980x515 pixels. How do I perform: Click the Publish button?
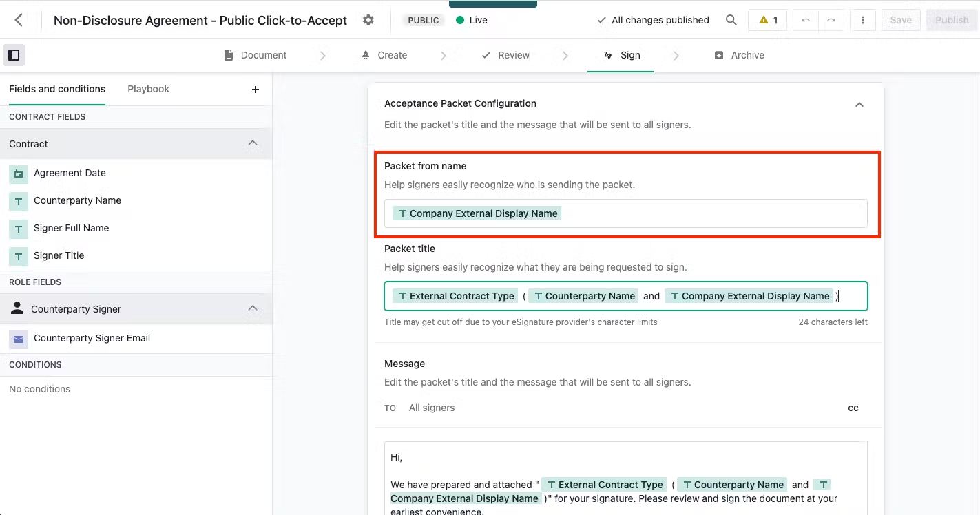pyautogui.click(x=951, y=20)
